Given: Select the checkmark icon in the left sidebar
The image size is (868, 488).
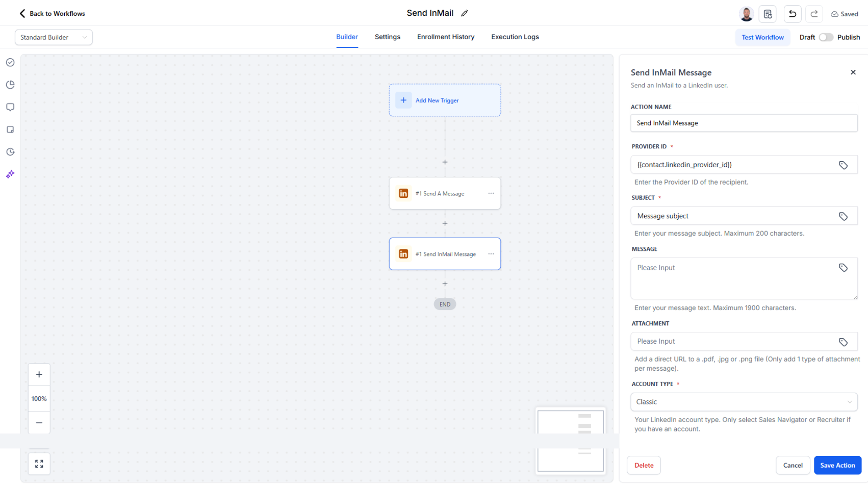Looking at the screenshot, I should tap(10, 62).
